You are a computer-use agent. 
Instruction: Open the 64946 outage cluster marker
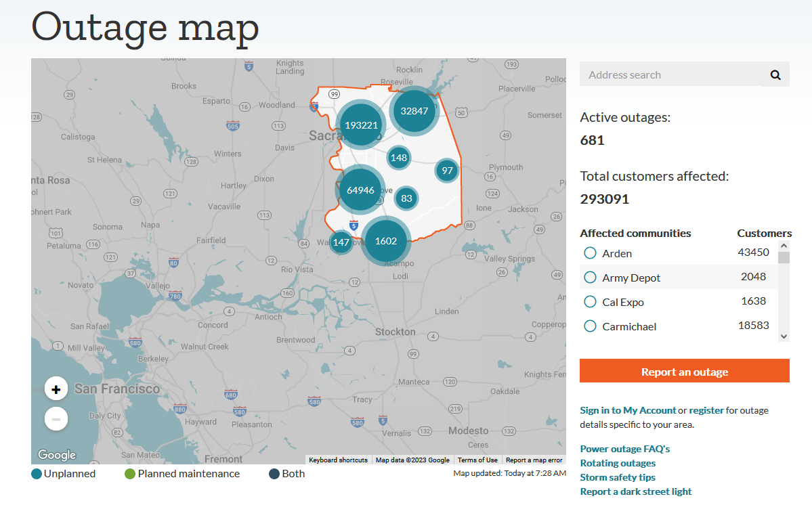click(360, 190)
